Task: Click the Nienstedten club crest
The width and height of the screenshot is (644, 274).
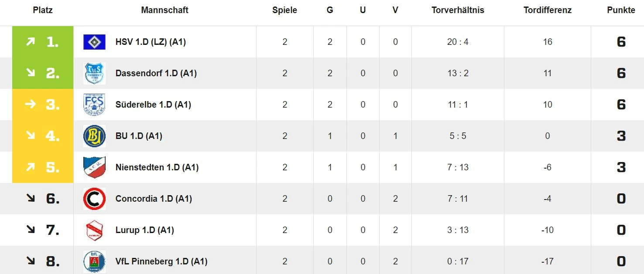Action: (94, 167)
